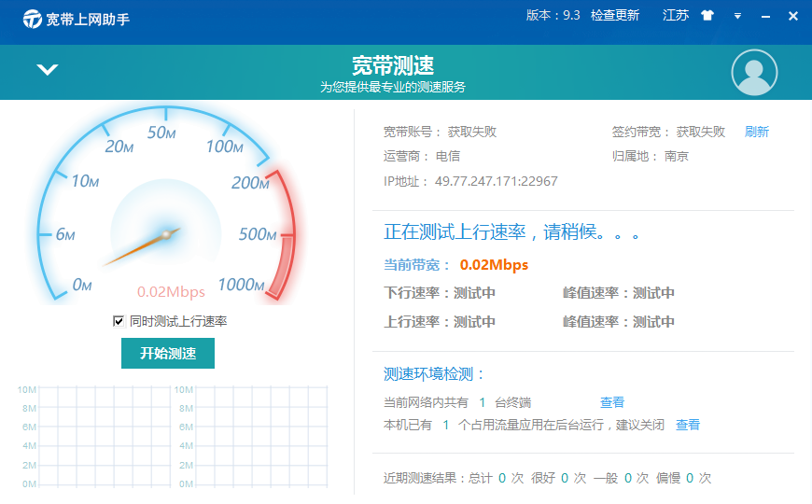
Task: Click the broadband assistant logo icon
Action: 33,19
